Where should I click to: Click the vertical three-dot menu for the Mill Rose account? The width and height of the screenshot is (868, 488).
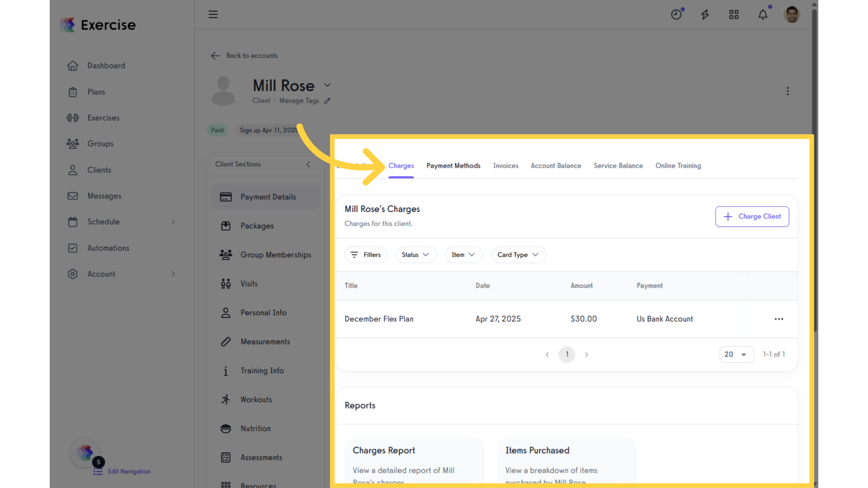pos(788,91)
